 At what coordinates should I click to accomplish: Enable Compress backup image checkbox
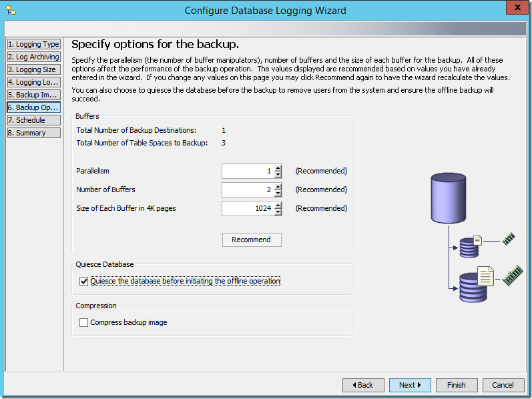84,323
